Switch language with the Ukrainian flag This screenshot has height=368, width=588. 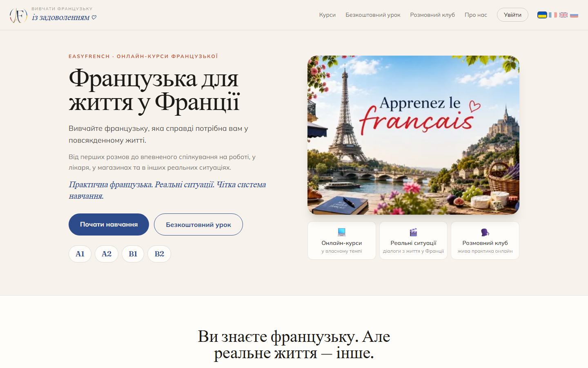click(542, 15)
